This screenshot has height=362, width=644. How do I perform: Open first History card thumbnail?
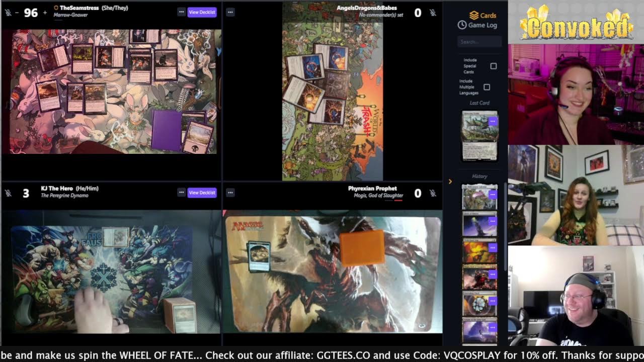coord(479,197)
